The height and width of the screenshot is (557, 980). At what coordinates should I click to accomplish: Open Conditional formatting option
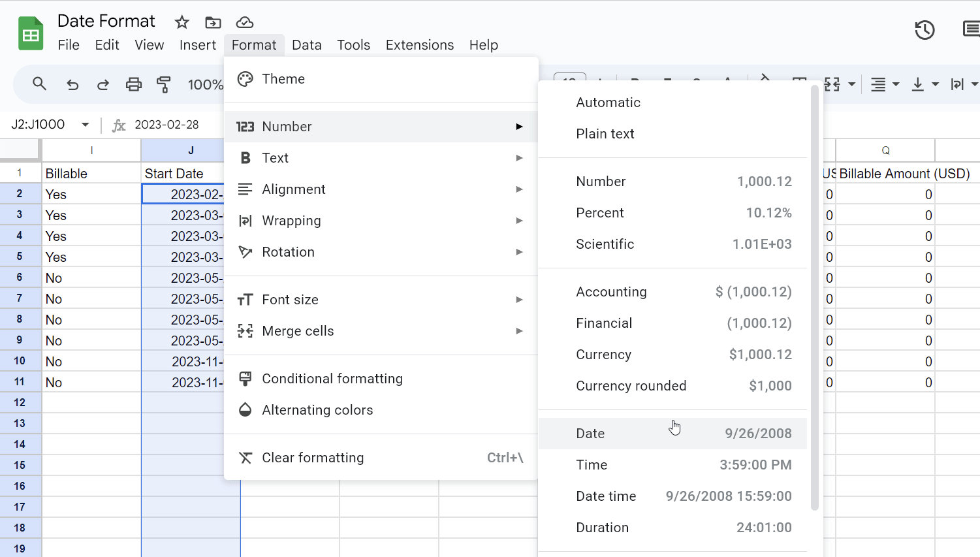[x=332, y=379]
